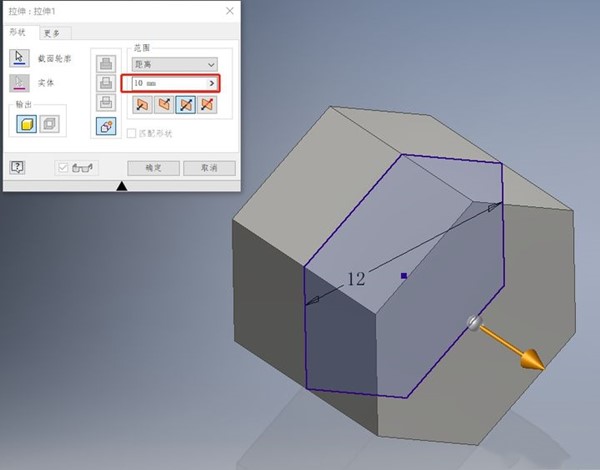Click the 截面轮廓 profile selection arrow icon
This screenshot has height=470, width=600.
pos(19,58)
